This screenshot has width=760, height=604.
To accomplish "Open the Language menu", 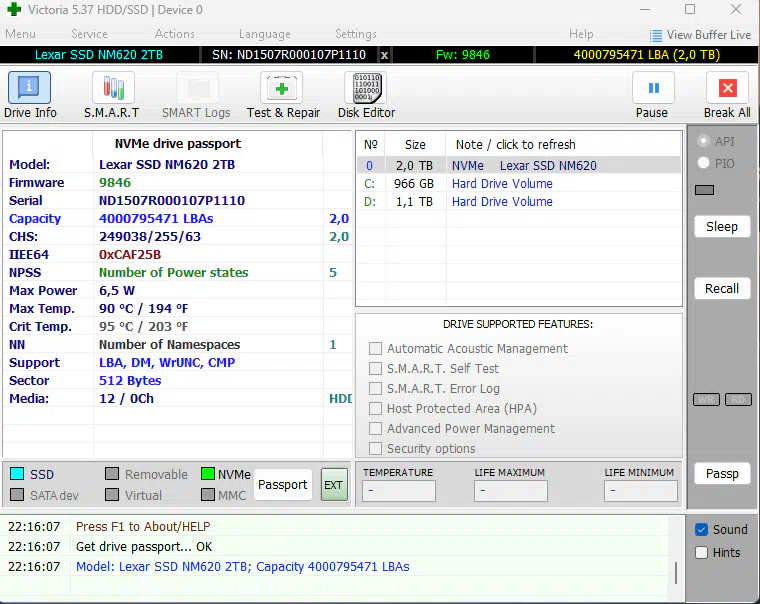I will 265,34.
